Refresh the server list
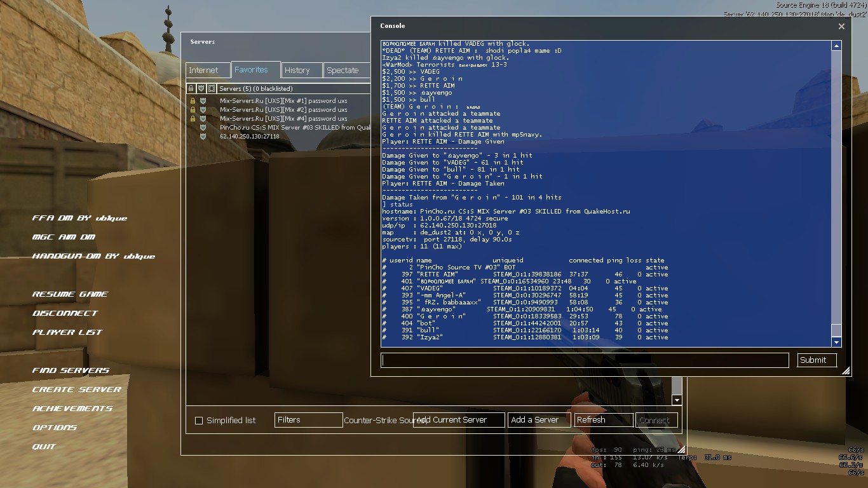 click(x=603, y=420)
